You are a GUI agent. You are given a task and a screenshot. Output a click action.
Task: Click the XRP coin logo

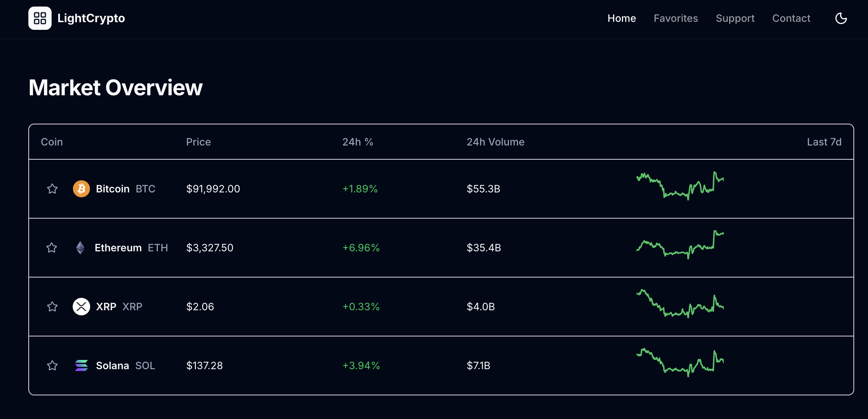click(x=81, y=307)
